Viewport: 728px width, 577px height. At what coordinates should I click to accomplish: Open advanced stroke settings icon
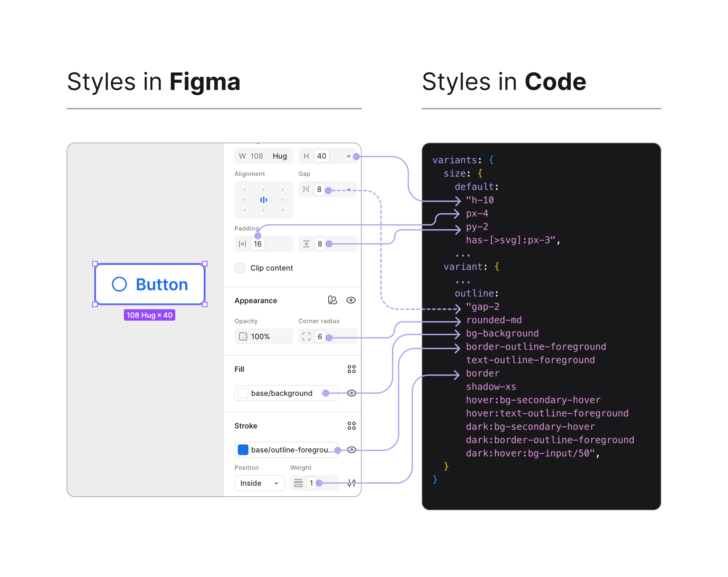[x=351, y=483]
